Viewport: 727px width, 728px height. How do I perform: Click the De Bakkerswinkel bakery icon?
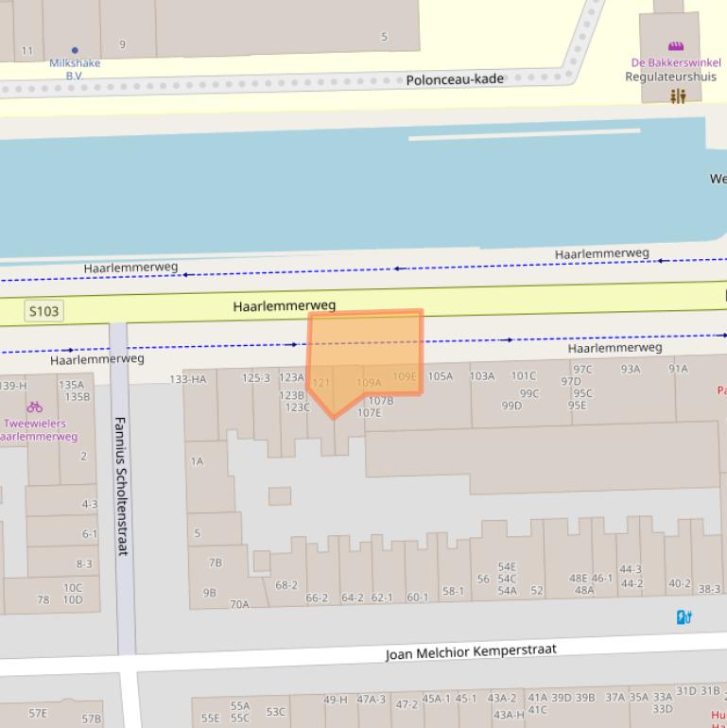675,46
